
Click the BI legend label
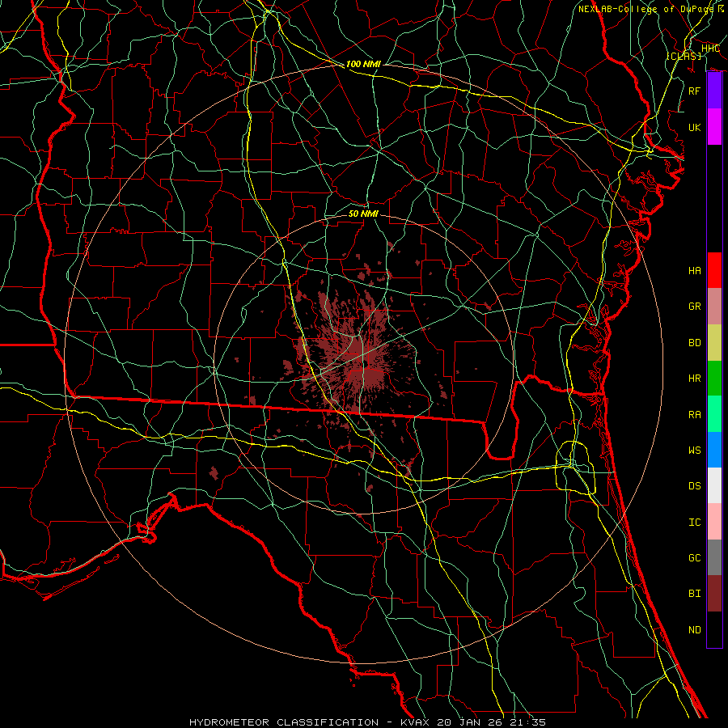695,594
